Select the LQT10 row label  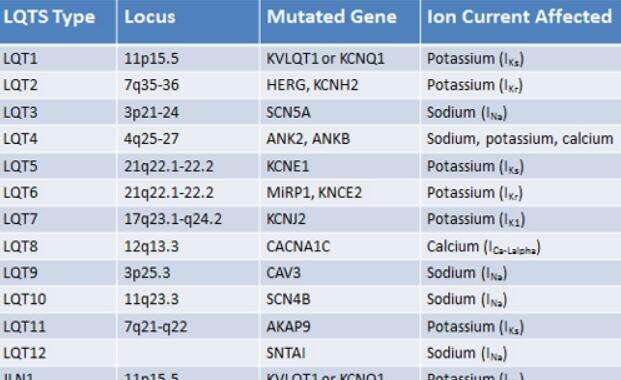tap(58, 299)
